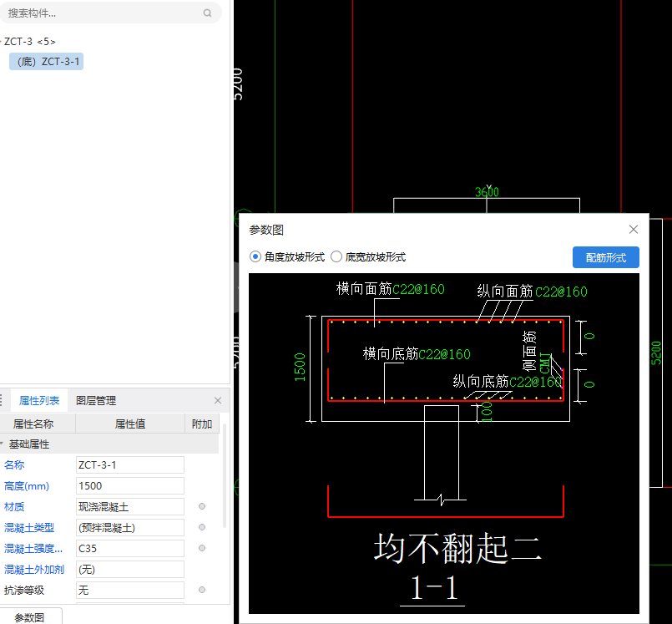Screen dimensions: 672x624
Task: Open the 抗渗等级 value 无
Action: point(130,590)
